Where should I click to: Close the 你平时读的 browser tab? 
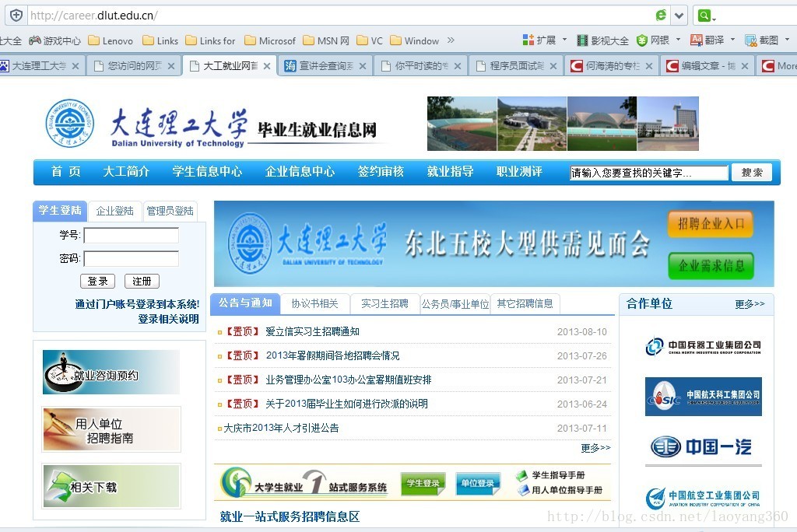pos(458,66)
